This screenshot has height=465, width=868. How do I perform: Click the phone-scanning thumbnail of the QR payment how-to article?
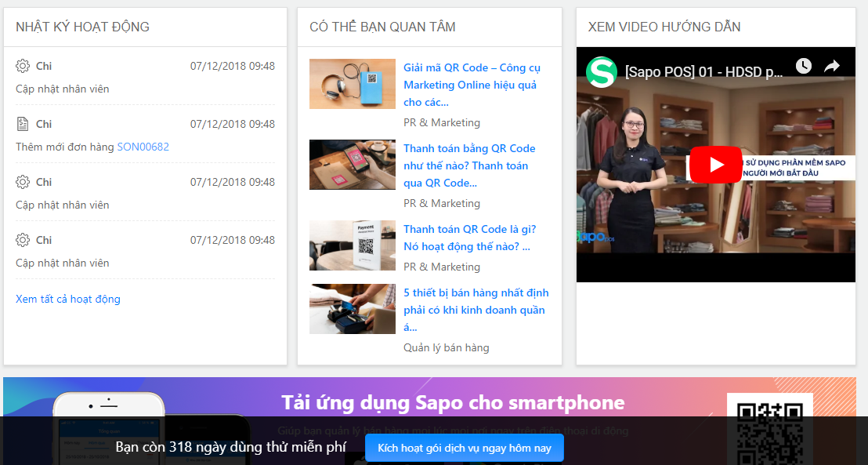pyautogui.click(x=353, y=165)
